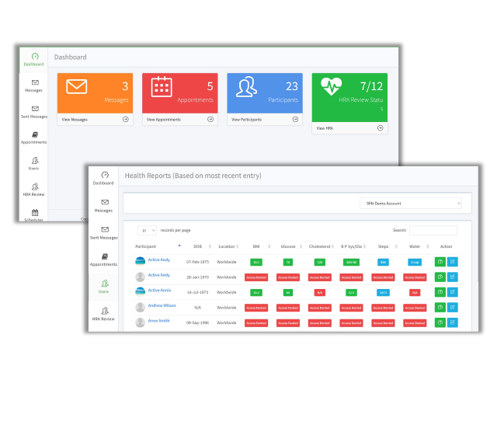Click the View Messages link
The height and width of the screenshot is (432, 504).
(x=75, y=120)
